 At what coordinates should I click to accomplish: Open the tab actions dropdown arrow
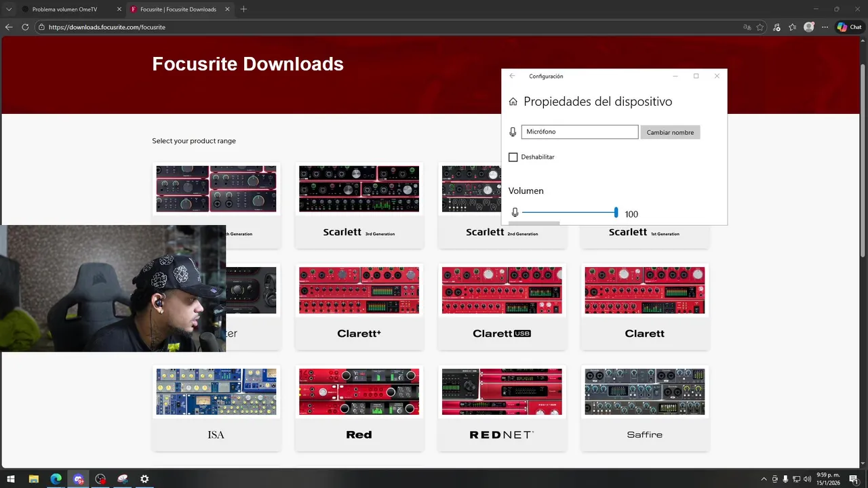(x=9, y=9)
